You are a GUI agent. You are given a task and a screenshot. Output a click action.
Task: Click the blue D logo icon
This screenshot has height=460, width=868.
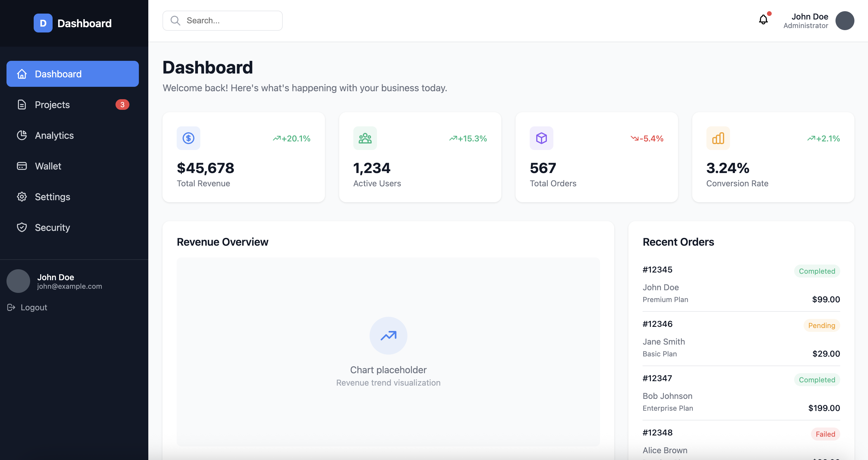pos(43,23)
